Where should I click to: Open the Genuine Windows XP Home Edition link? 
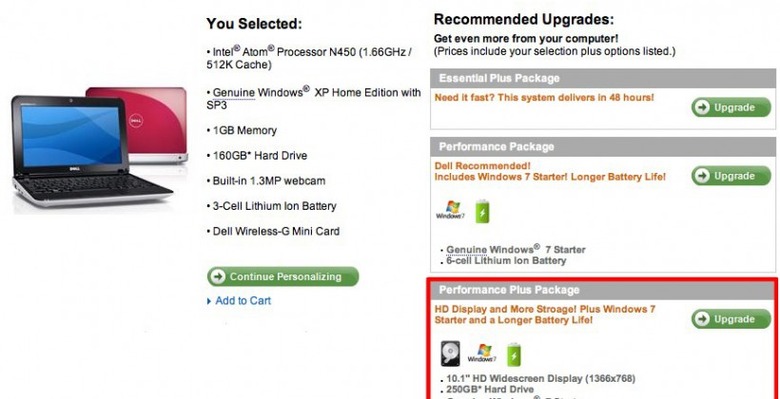coord(234,93)
